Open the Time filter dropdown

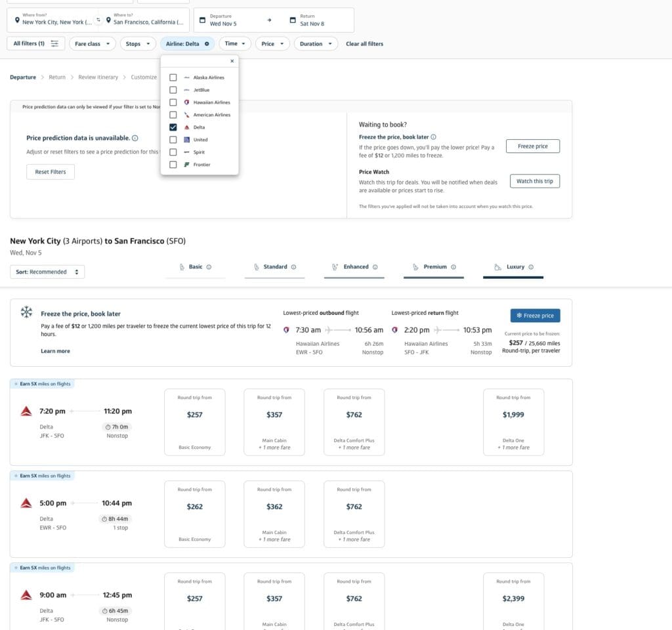tap(235, 44)
